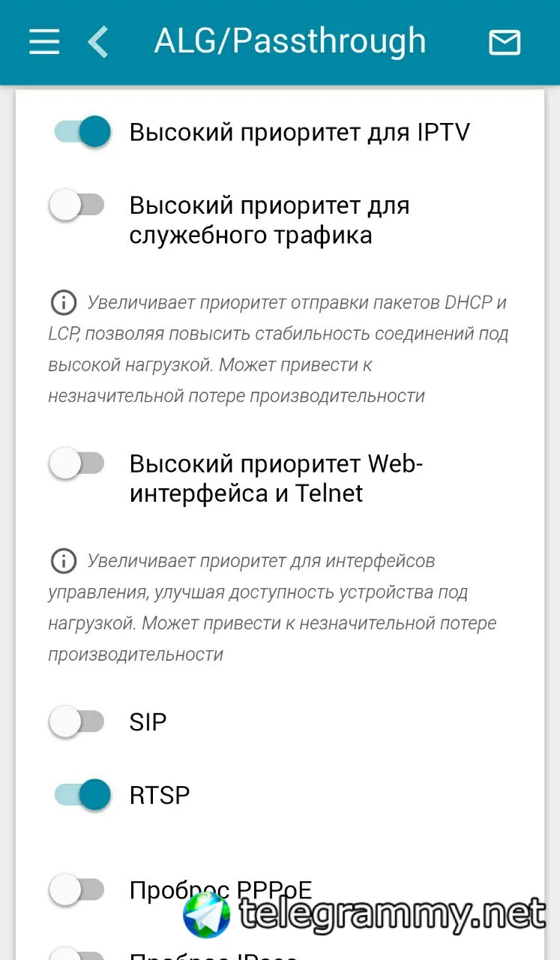Open the hamburger navigation menu

44,42
